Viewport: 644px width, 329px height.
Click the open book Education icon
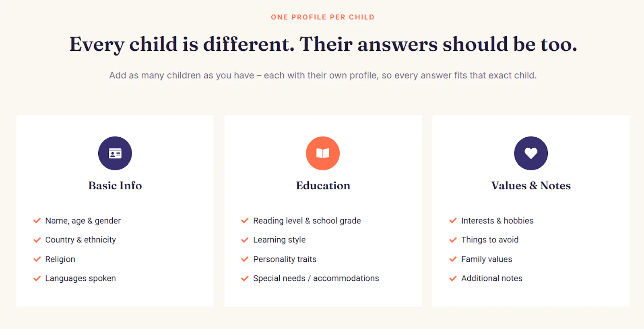(x=323, y=153)
